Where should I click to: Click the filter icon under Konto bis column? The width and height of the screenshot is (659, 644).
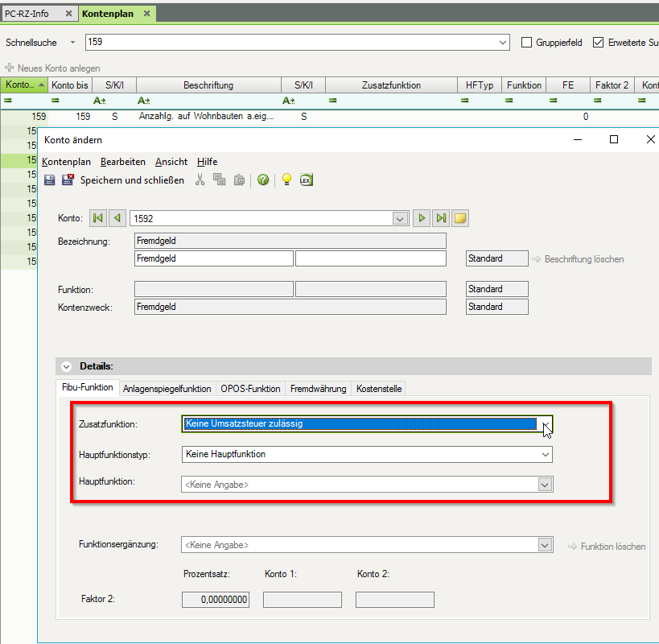coord(55,101)
